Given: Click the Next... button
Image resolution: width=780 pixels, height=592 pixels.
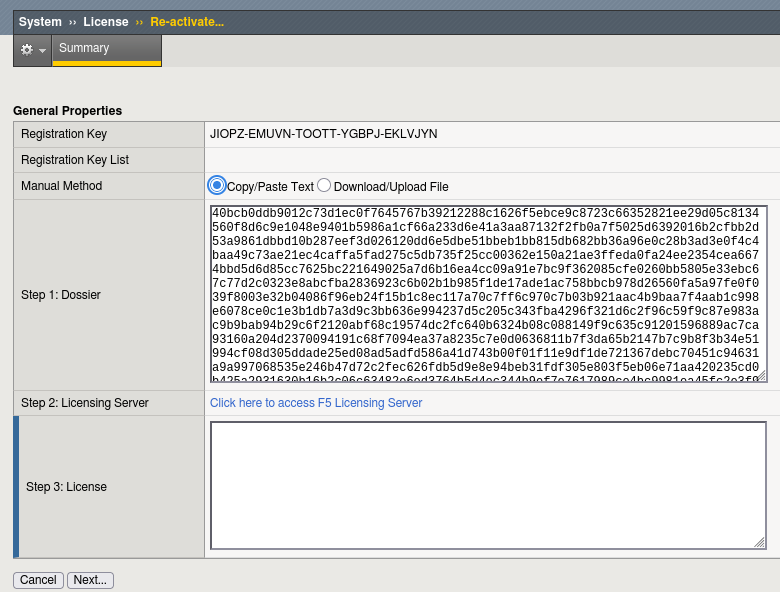Looking at the screenshot, I should [x=90, y=580].
